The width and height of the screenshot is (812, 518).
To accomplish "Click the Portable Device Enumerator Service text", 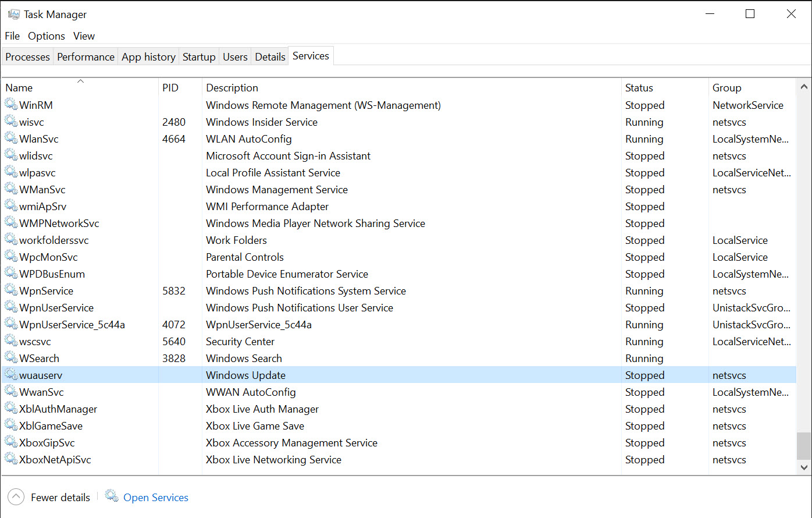I will (287, 274).
